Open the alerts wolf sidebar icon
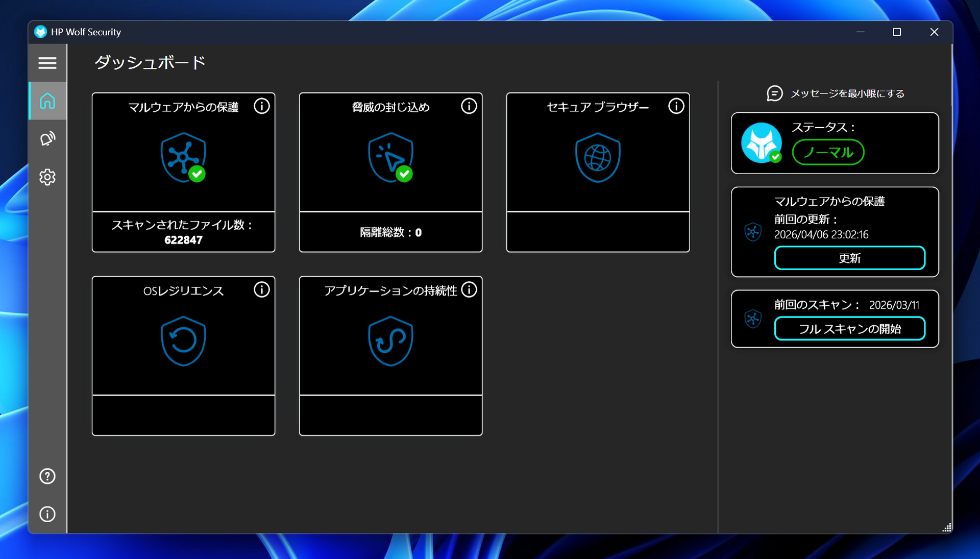980x559 pixels. [47, 139]
